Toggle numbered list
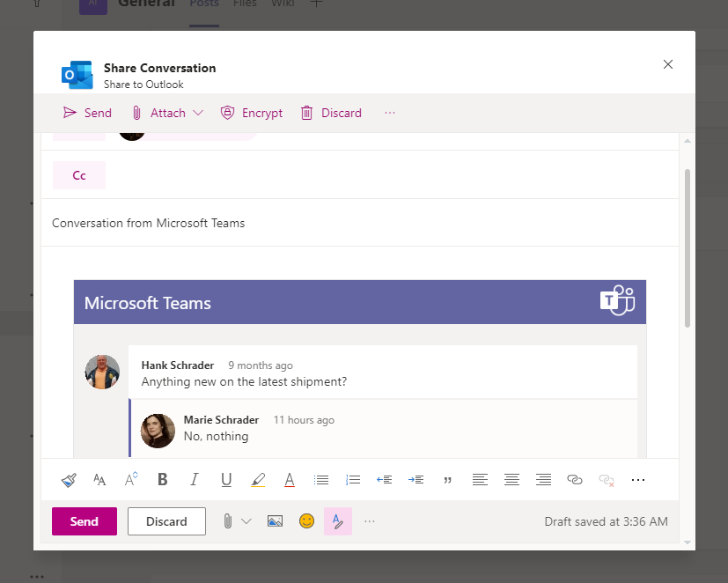728x583 pixels. (x=353, y=480)
